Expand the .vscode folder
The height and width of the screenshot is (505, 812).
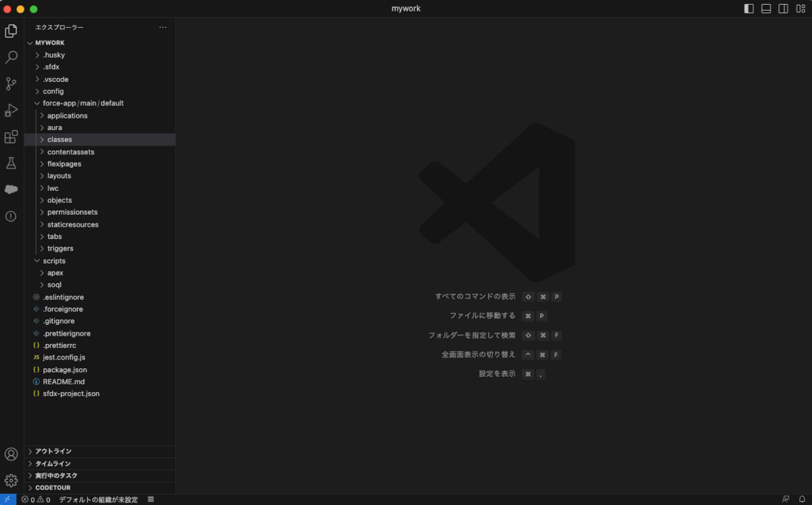[x=100, y=79]
